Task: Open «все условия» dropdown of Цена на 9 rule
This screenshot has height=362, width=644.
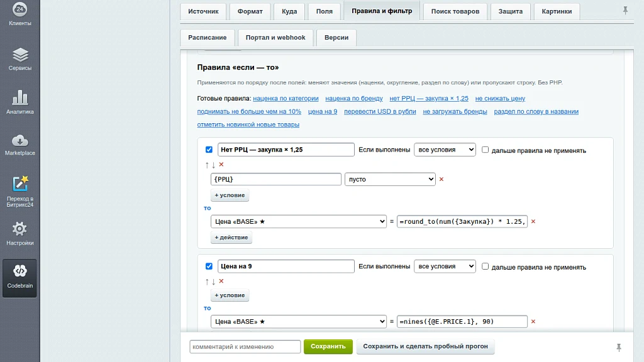Action: [445, 266]
